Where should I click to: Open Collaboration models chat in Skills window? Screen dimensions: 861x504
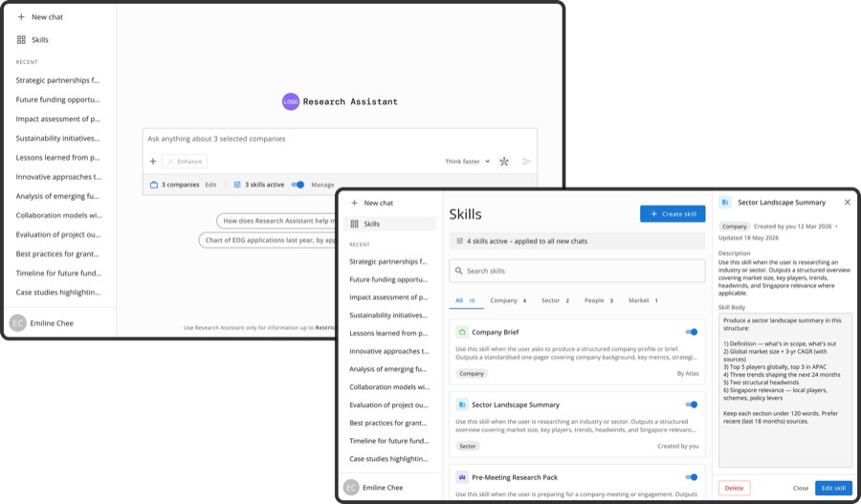point(388,387)
